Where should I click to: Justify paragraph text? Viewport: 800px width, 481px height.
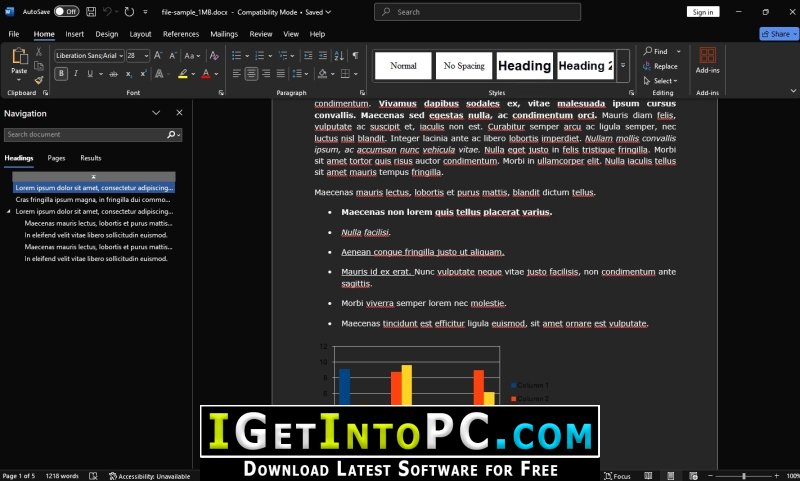pos(281,74)
